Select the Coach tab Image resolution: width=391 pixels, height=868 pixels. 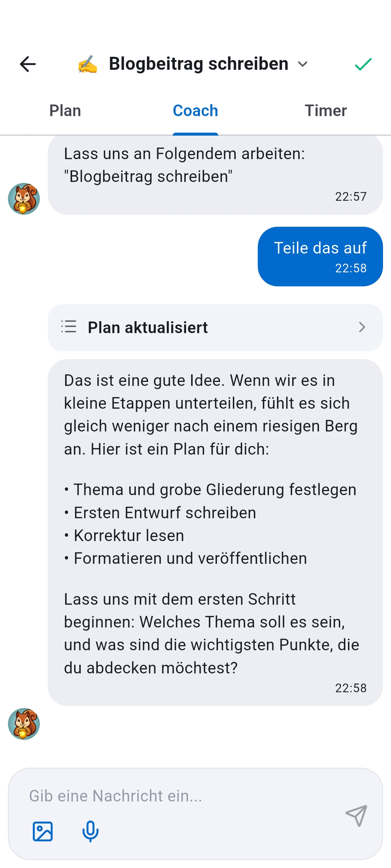195,111
